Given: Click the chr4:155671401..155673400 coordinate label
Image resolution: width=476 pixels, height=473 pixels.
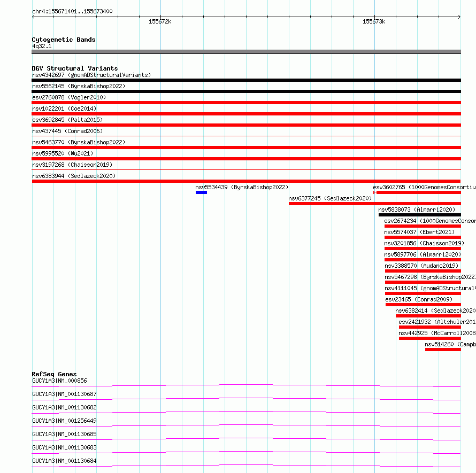Looking at the screenshot, I should (72, 12).
